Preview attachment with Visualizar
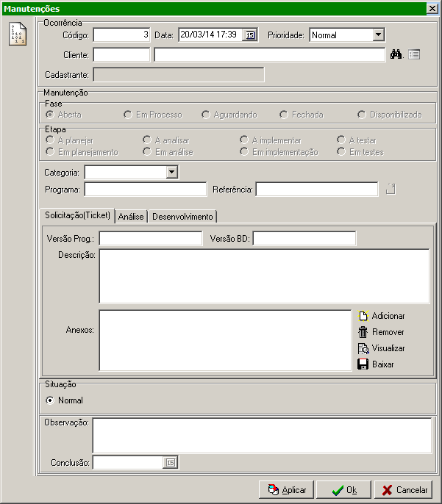The width and height of the screenshot is (442, 504). [x=381, y=348]
